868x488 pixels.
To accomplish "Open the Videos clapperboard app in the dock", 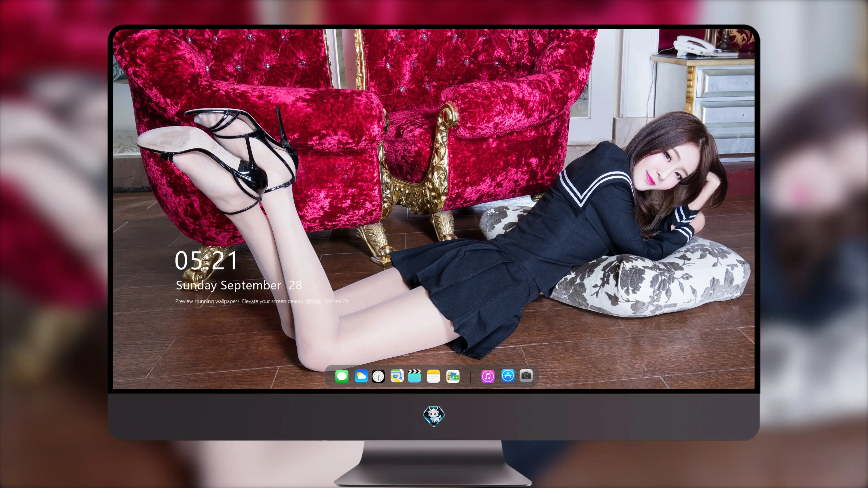I will click(415, 376).
